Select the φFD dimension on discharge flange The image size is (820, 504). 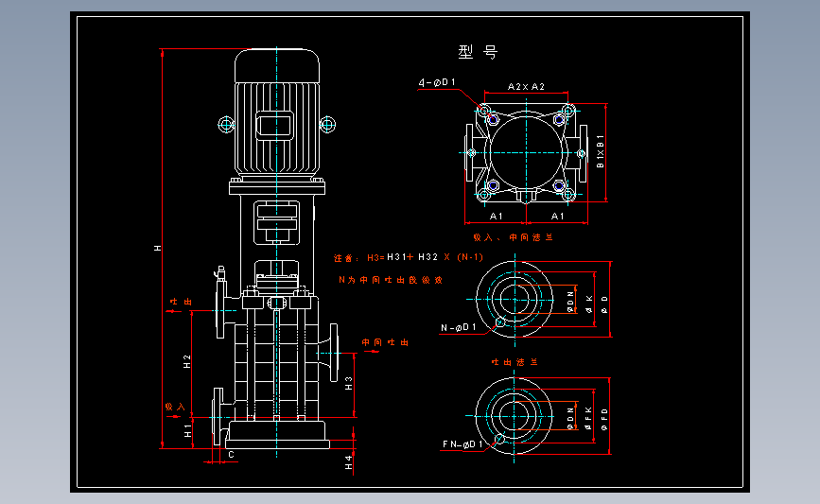tap(604, 419)
